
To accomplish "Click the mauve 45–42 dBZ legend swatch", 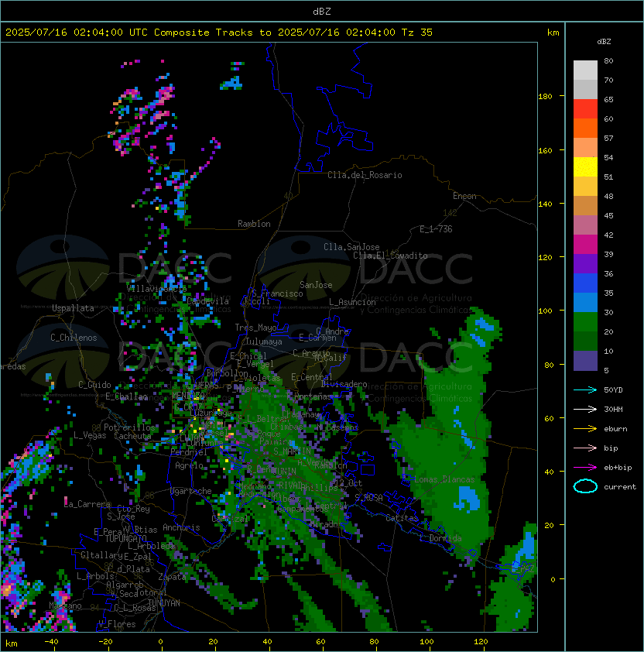I will (585, 225).
